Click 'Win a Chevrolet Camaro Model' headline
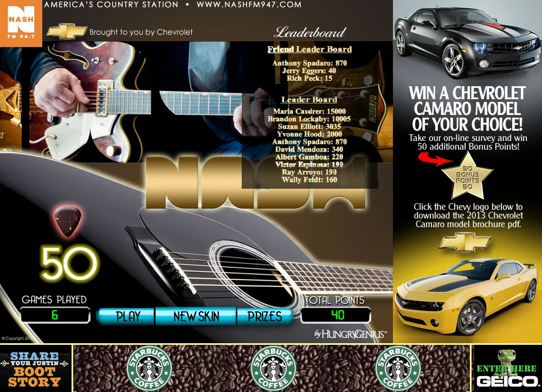This screenshot has height=392, width=542. point(467,108)
